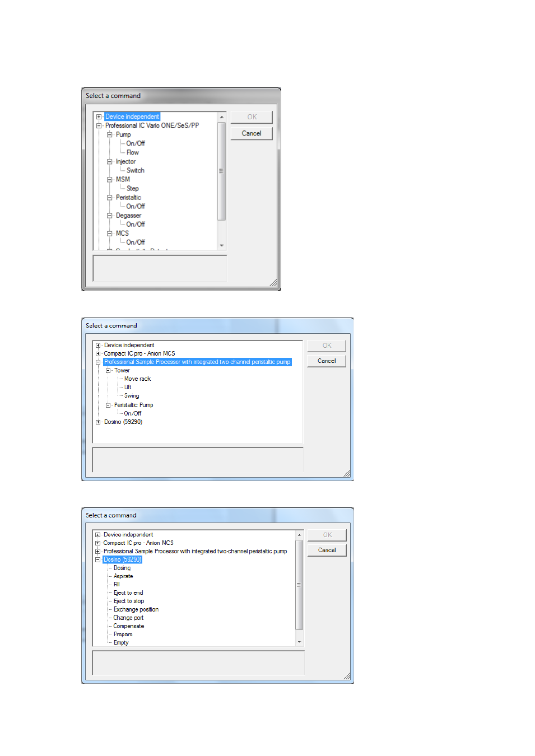This screenshot has width=535, height=756.
Task: Click OK in the middle dialog
Action: coord(327,346)
